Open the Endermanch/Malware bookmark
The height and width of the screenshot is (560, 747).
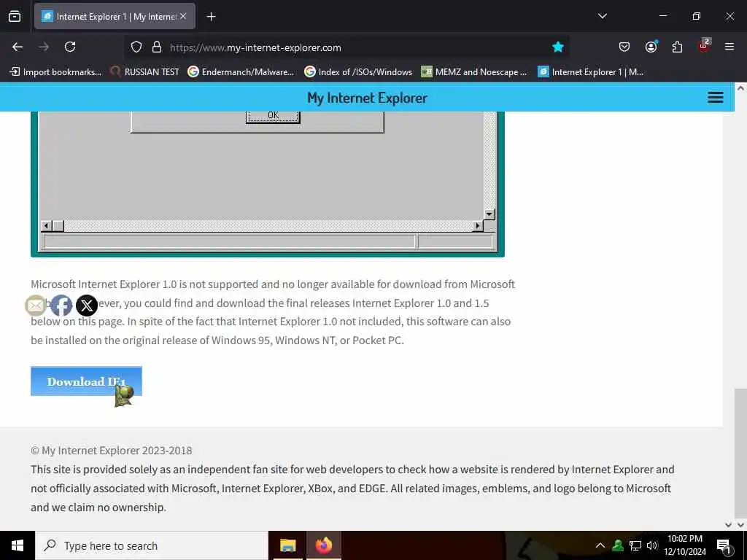[x=241, y=72]
